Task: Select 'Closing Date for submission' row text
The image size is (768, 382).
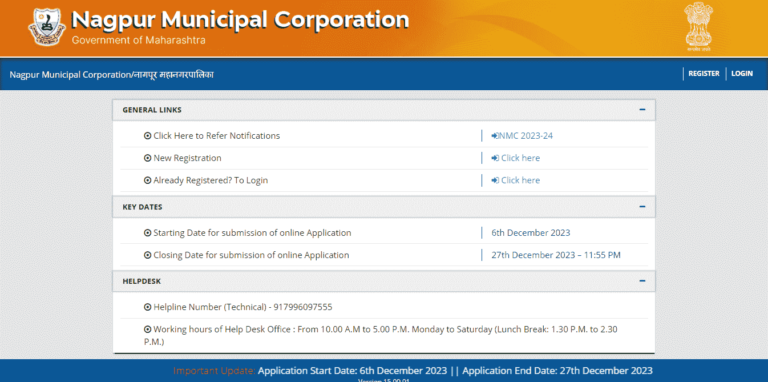Action: (x=251, y=255)
